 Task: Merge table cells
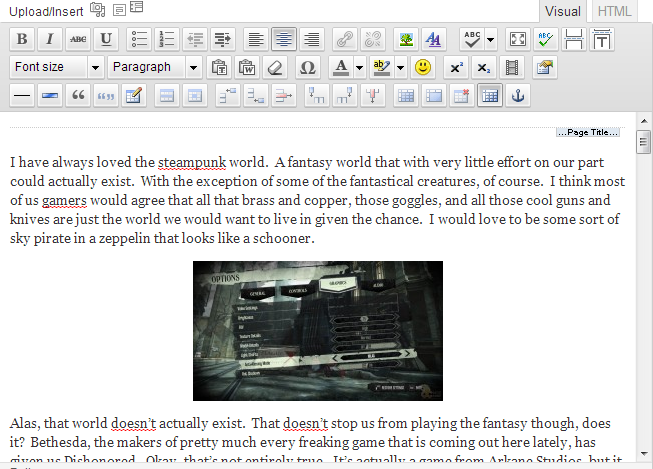pyautogui.click(x=434, y=95)
